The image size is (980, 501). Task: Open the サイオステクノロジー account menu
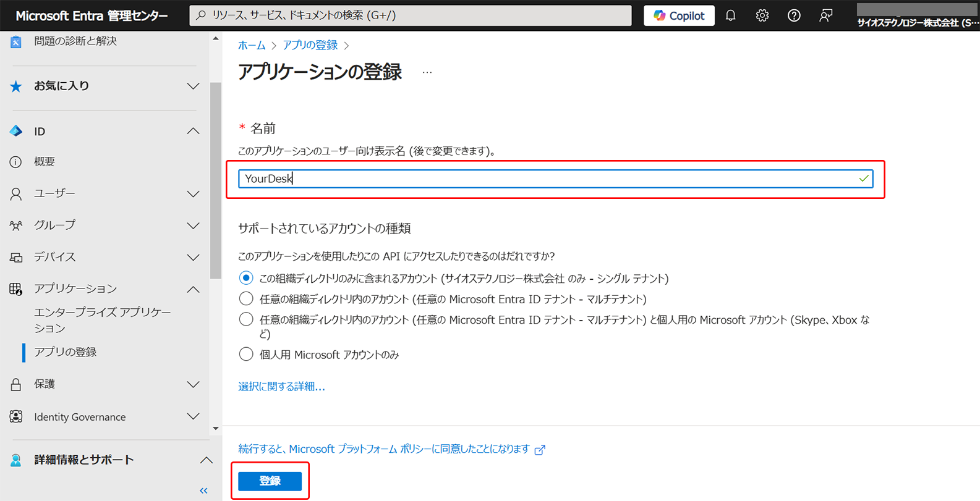pyautogui.click(x=917, y=15)
